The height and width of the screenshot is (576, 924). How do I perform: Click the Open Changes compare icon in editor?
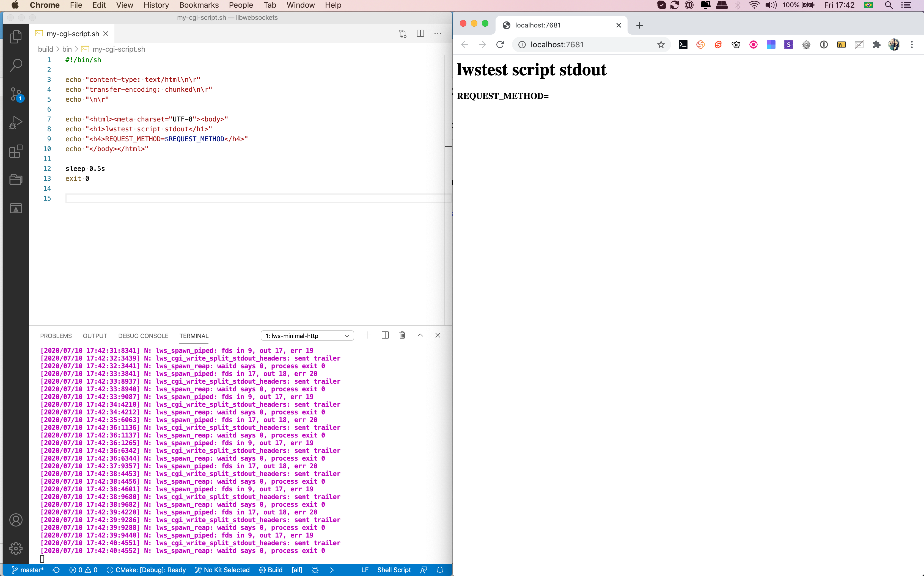coord(403,34)
